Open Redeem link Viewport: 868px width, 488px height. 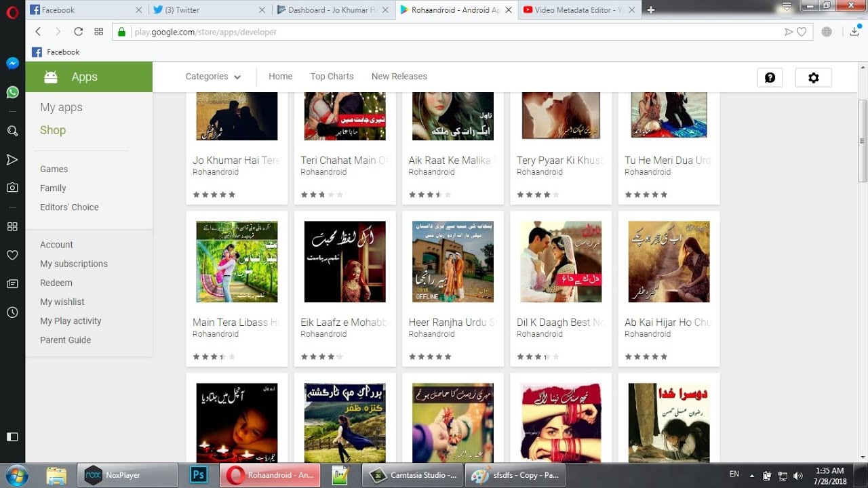point(56,283)
